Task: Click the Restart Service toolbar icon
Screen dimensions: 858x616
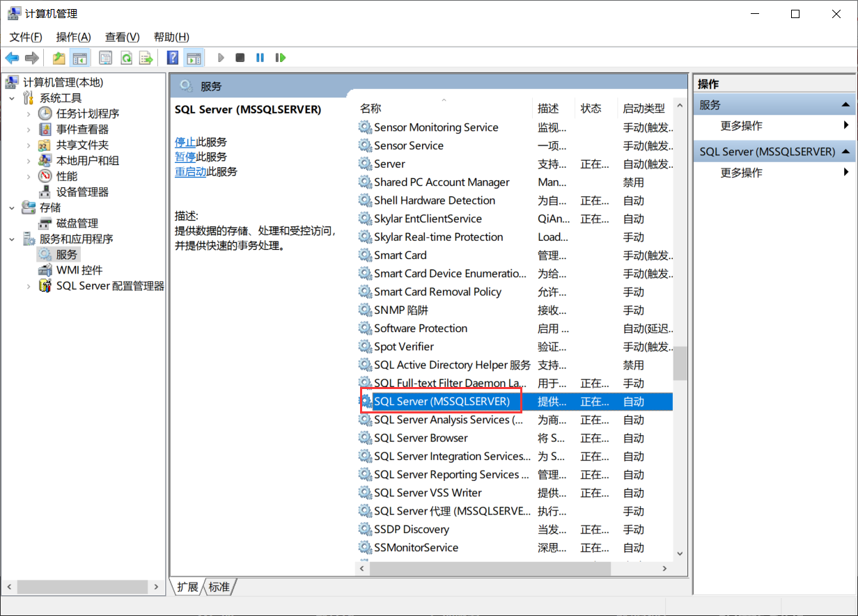Action: point(281,58)
